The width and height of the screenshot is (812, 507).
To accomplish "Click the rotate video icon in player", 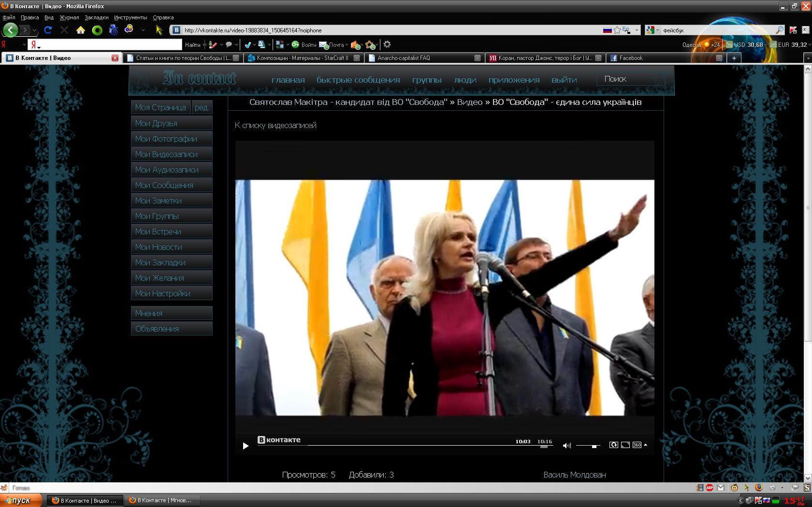I will [x=613, y=445].
